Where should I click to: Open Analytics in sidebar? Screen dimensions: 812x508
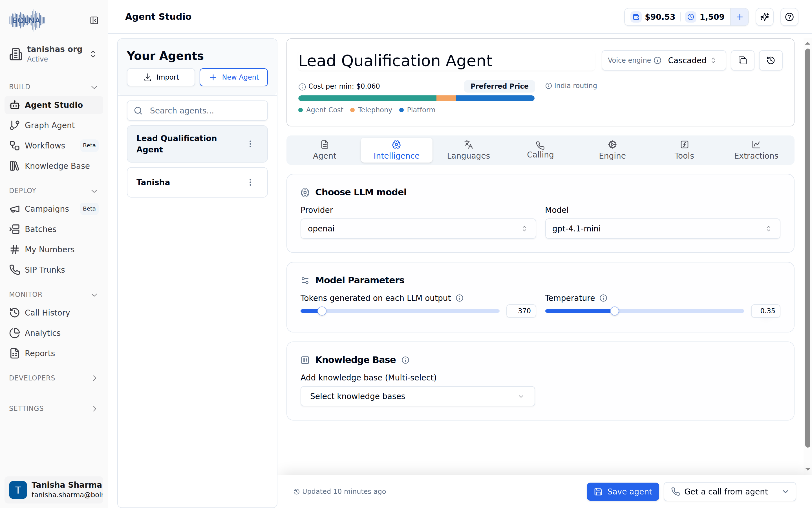coord(54,333)
